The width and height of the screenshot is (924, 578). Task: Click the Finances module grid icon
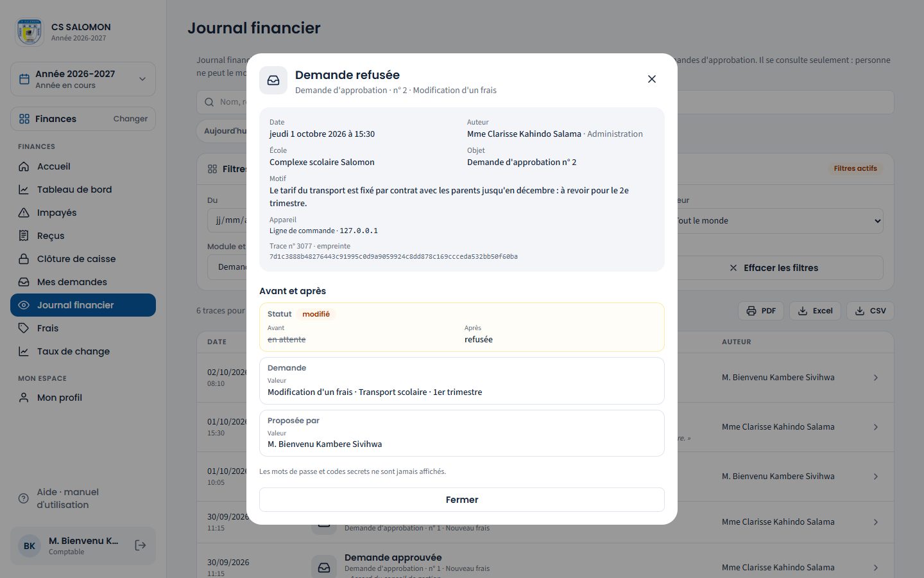click(24, 119)
